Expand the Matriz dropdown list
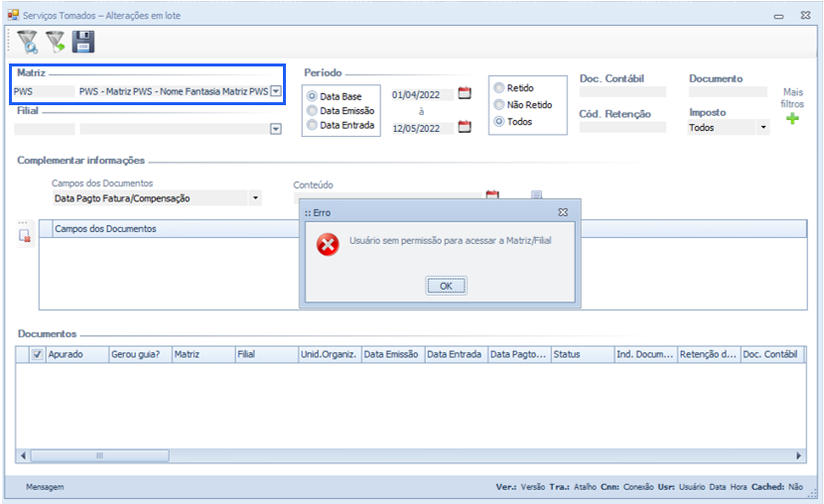 pyautogui.click(x=275, y=91)
